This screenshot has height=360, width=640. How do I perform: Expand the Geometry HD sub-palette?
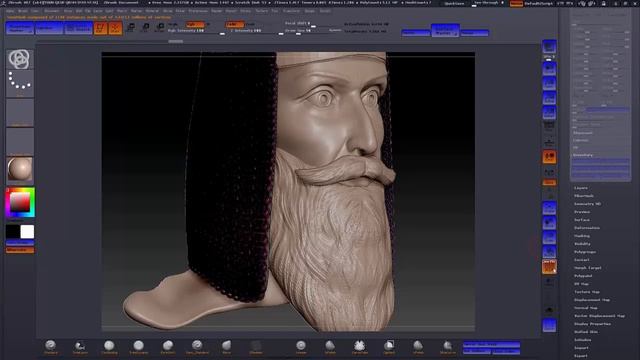point(587,204)
